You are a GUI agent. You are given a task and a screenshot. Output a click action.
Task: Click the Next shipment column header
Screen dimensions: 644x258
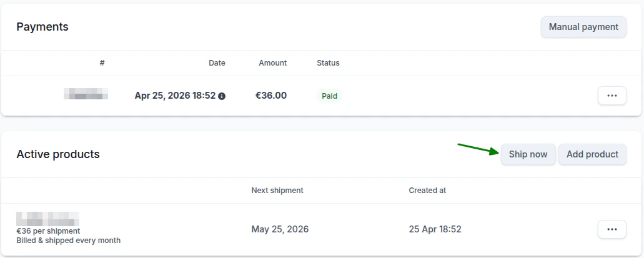coord(277,191)
